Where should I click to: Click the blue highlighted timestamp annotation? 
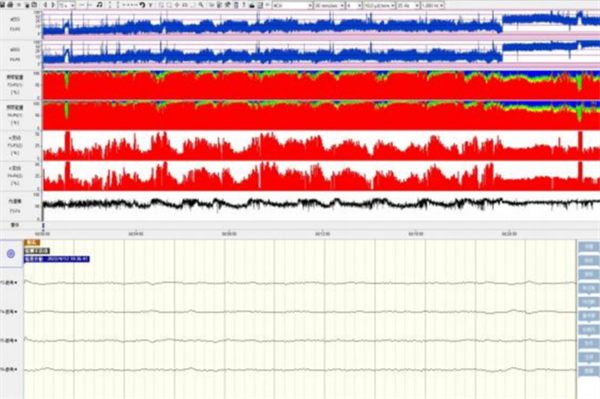(x=57, y=259)
